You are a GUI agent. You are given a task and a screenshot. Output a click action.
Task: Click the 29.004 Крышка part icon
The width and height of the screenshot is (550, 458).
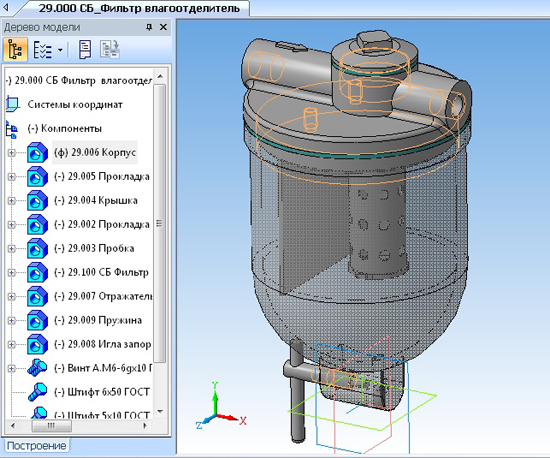coord(37,201)
